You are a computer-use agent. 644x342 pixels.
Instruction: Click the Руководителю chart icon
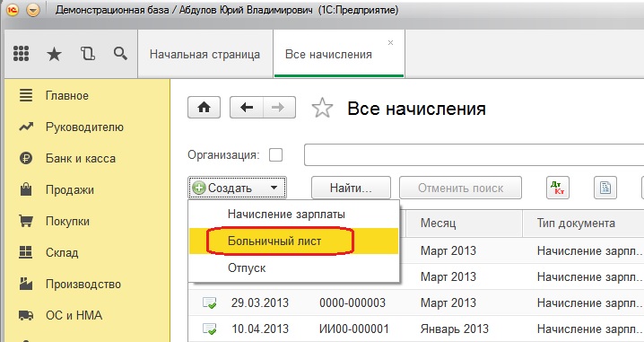(26, 127)
